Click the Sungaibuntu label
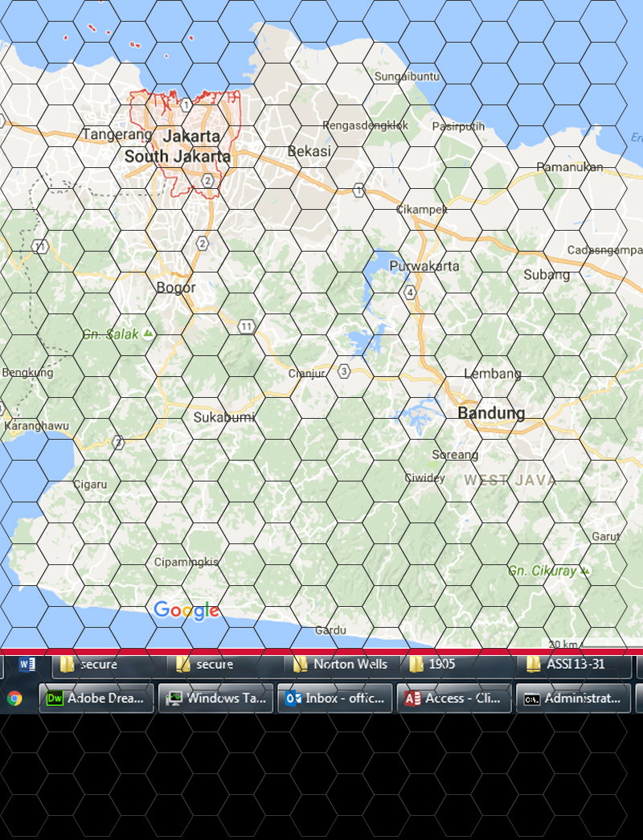The image size is (643, 840). point(407,76)
